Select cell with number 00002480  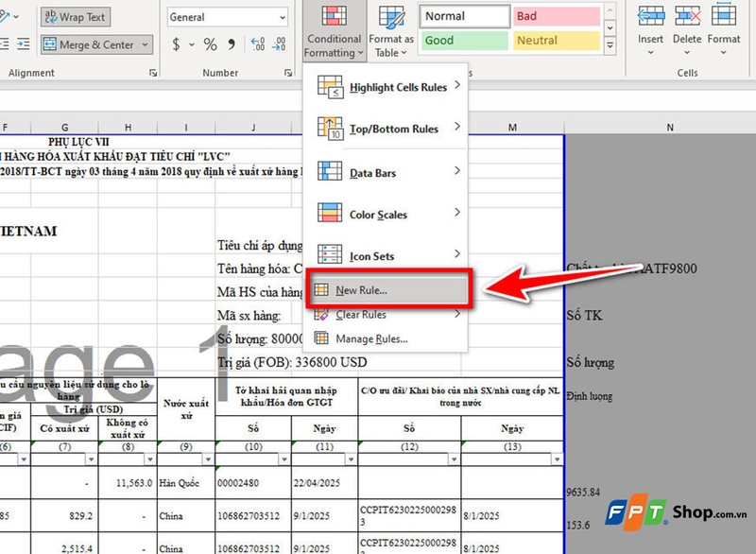pyautogui.click(x=253, y=483)
